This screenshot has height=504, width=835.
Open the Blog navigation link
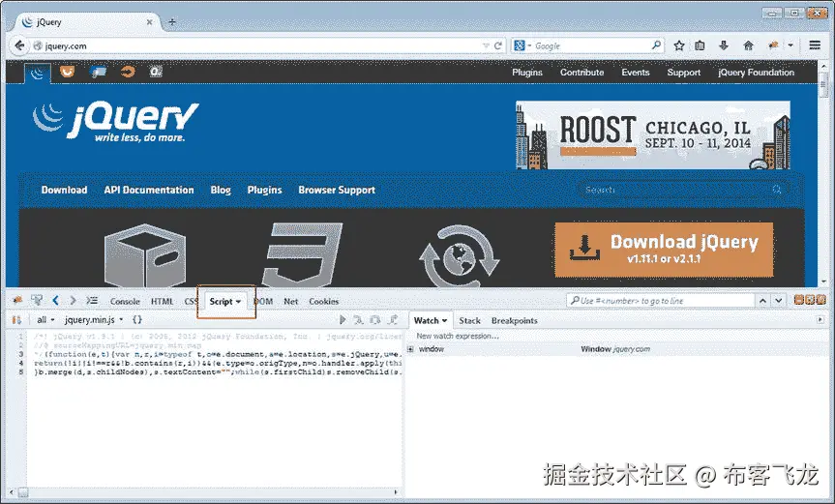(x=221, y=190)
